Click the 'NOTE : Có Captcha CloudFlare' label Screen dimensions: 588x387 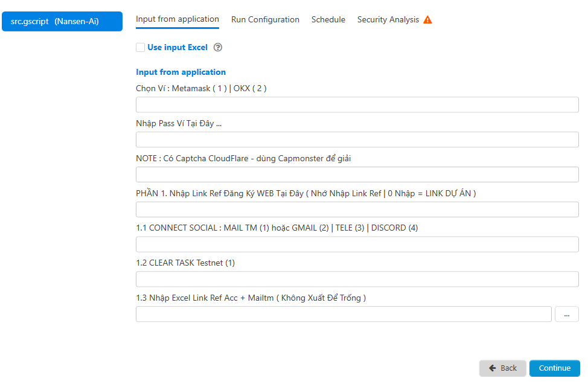[243, 158]
